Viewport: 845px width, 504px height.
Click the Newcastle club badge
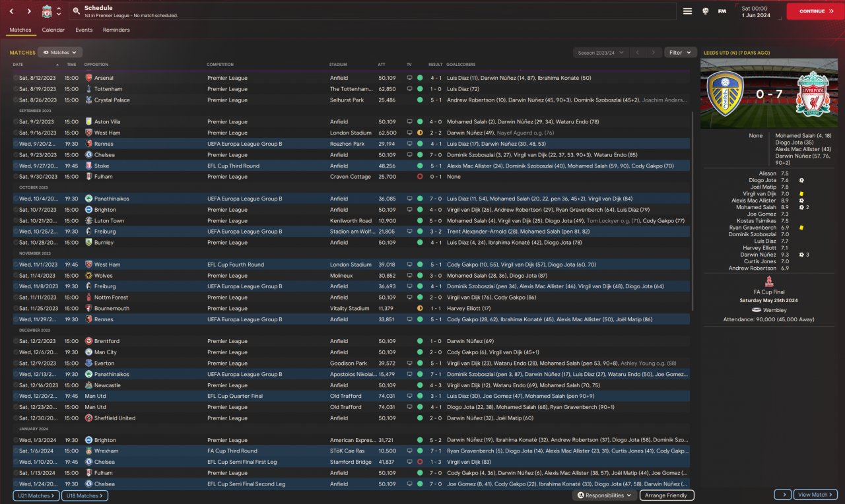[89, 385]
